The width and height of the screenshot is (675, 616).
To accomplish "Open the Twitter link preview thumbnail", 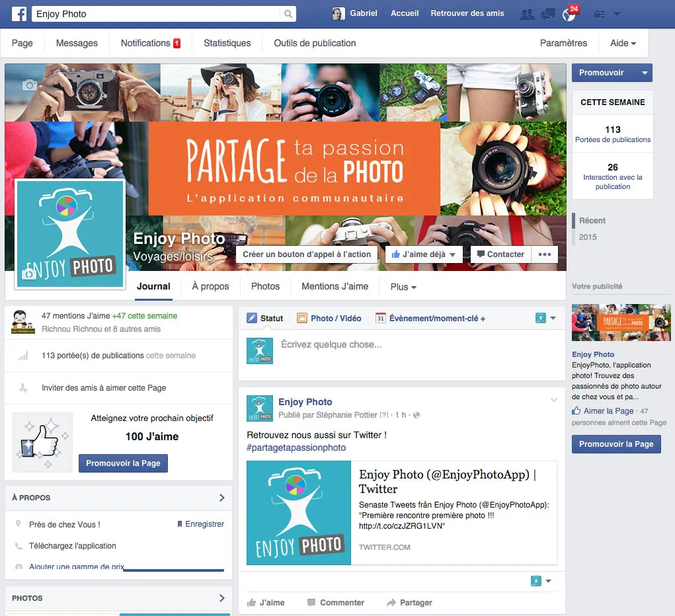I will pyautogui.click(x=299, y=513).
